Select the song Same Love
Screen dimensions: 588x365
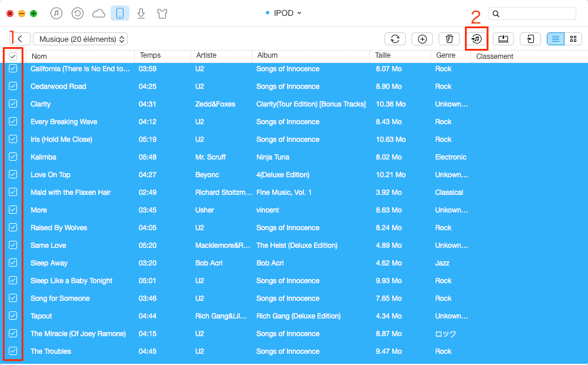tap(48, 245)
